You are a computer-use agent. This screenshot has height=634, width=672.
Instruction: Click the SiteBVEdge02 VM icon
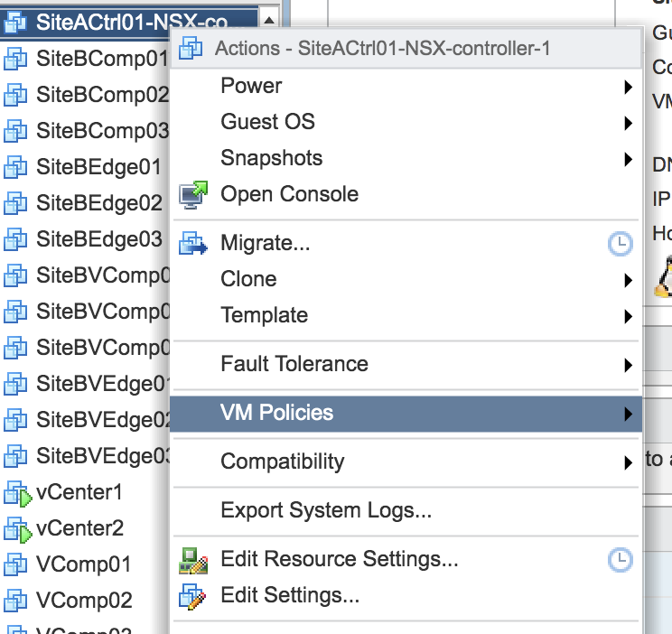15,419
